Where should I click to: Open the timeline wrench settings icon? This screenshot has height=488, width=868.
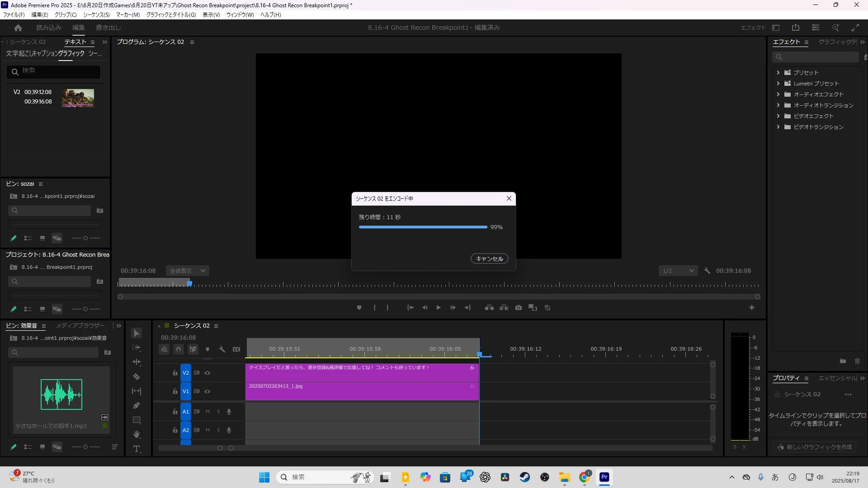tap(222, 349)
